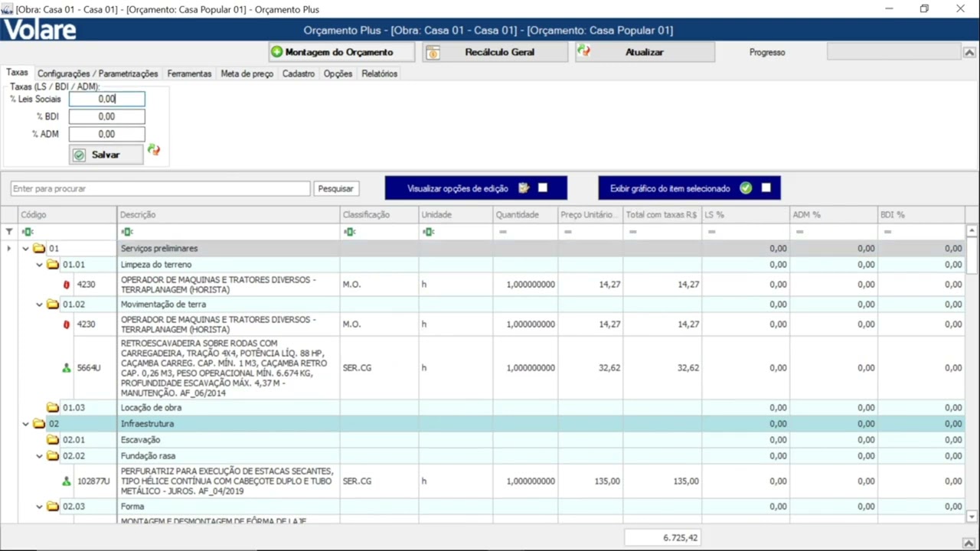This screenshot has height=551, width=980.
Task: Collapse the 01.02 Movimentação de terra group
Action: [39, 304]
